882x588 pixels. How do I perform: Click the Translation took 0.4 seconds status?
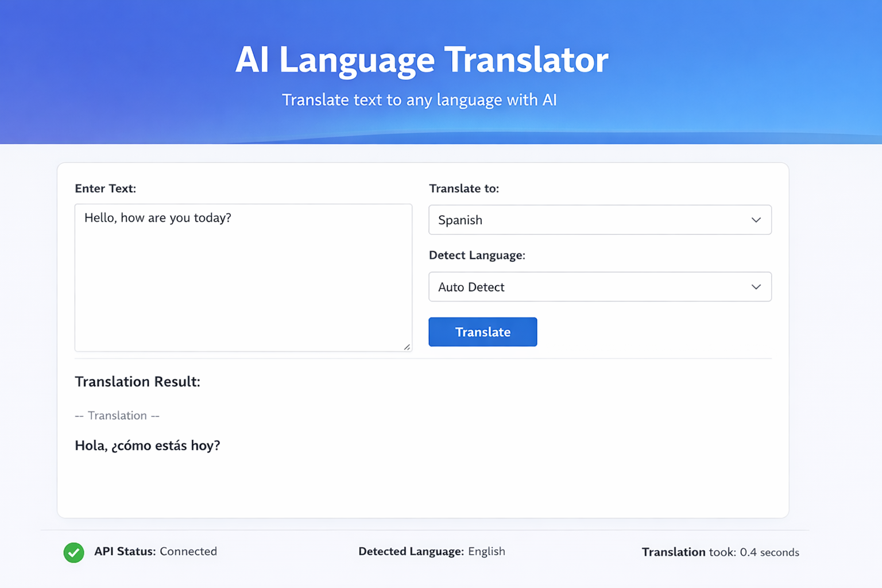pyautogui.click(x=721, y=552)
